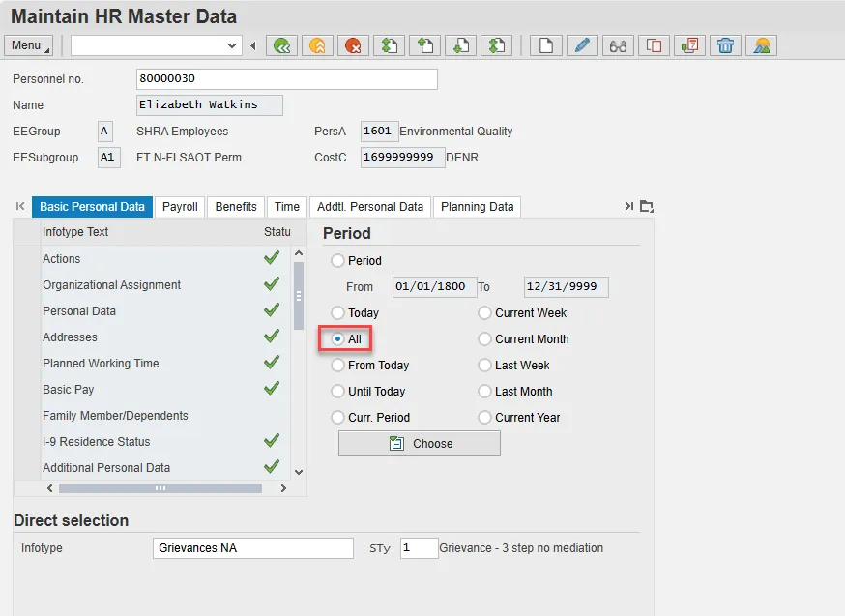Image resolution: width=845 pixels, height=616 pixels.
Task: Click the horizontal scrollbar thumb under infotype list
Action: (160, 488)
